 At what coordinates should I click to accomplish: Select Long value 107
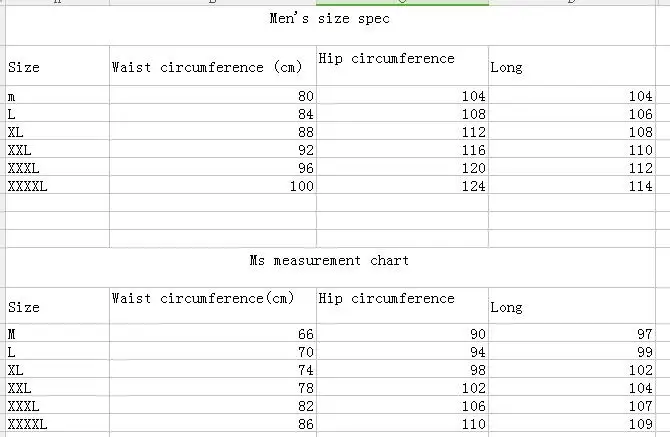[x=572, y=405]
